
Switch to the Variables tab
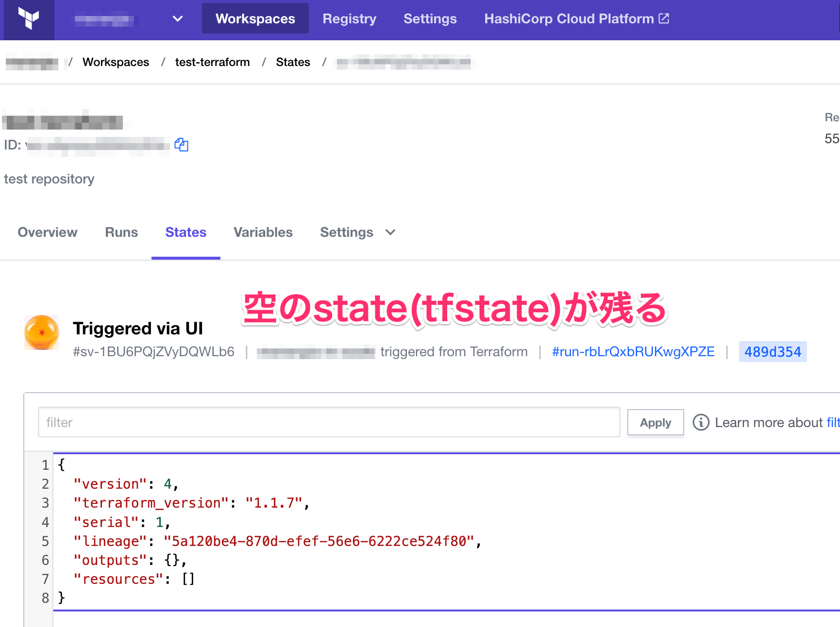(263, 232)
